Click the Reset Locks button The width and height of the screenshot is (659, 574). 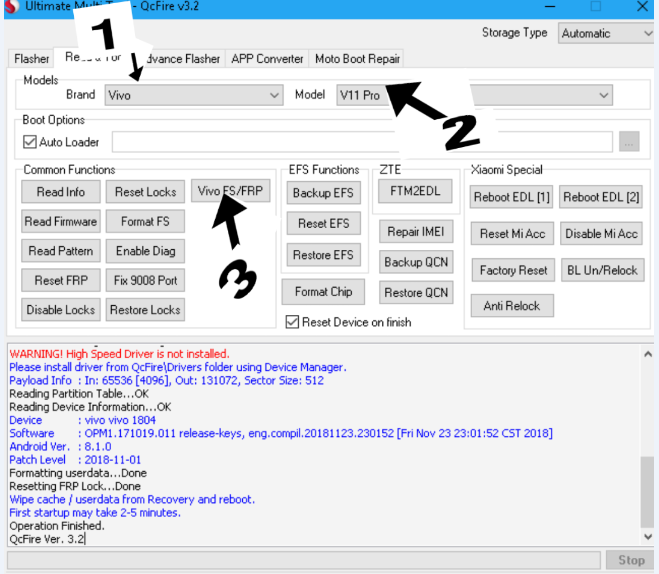(x=145, y=192)
